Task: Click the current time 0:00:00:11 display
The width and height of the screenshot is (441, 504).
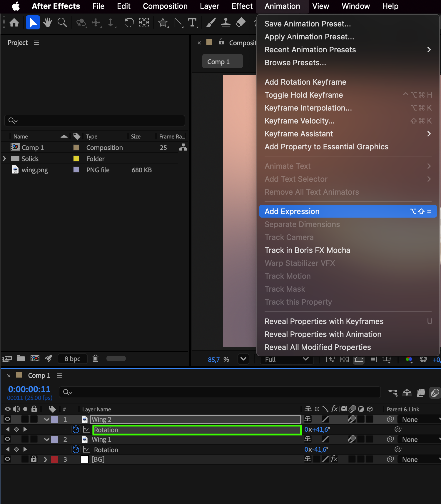Action: 29,389
